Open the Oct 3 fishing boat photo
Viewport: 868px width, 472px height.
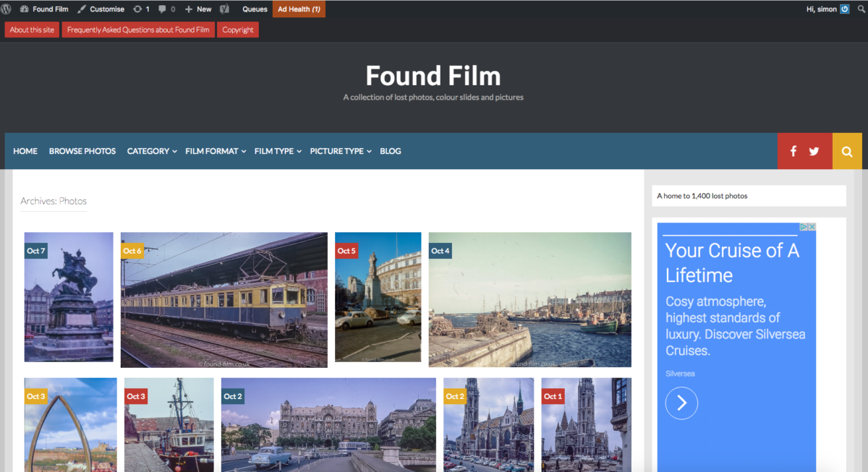click(169, 425)
